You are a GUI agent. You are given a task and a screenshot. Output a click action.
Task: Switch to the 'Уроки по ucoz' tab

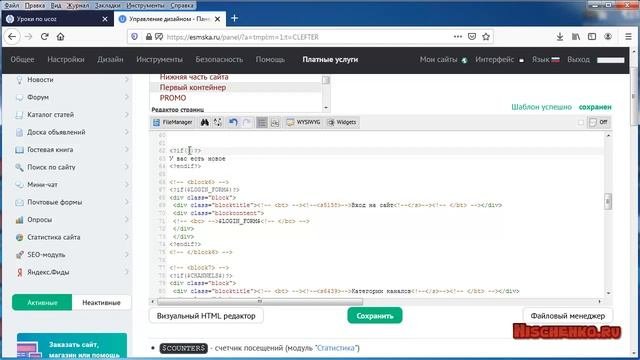click(x=57, y=19)
